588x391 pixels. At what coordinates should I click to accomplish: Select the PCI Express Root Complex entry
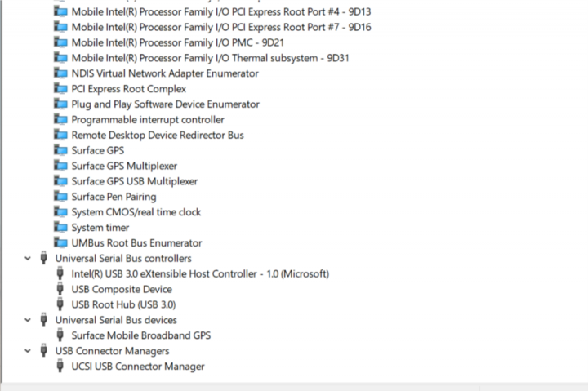pos(129,89)
